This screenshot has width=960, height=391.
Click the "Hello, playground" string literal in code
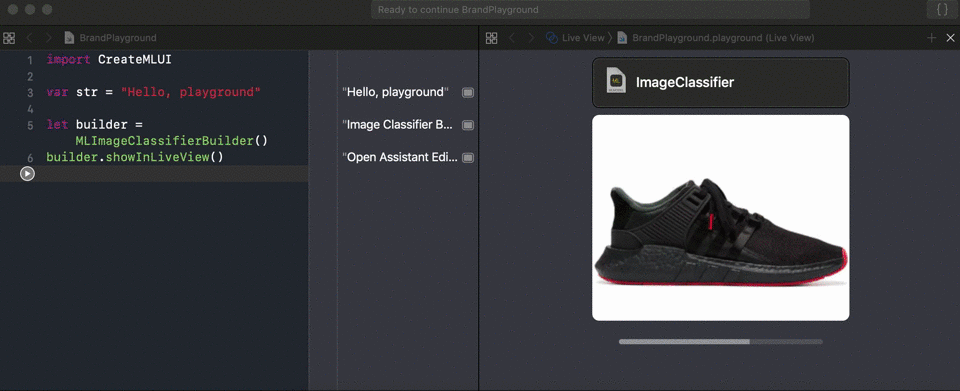click(x=191, y=92)
